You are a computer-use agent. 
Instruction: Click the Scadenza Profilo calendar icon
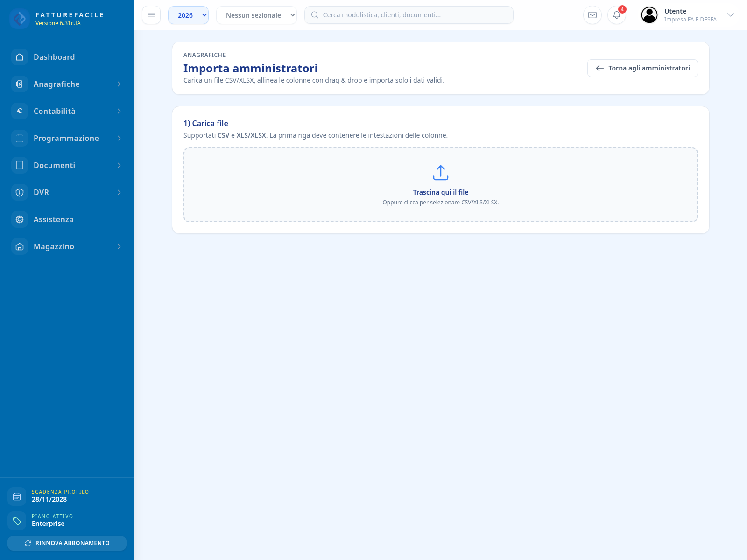point(17,497)
